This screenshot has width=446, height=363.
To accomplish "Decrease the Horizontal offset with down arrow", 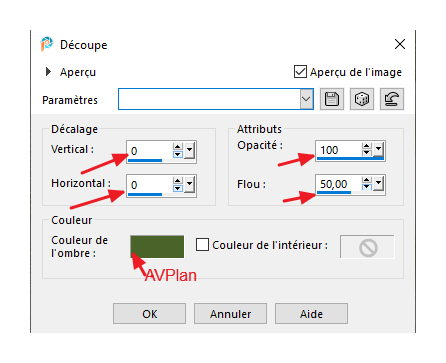I will (178, 189).
